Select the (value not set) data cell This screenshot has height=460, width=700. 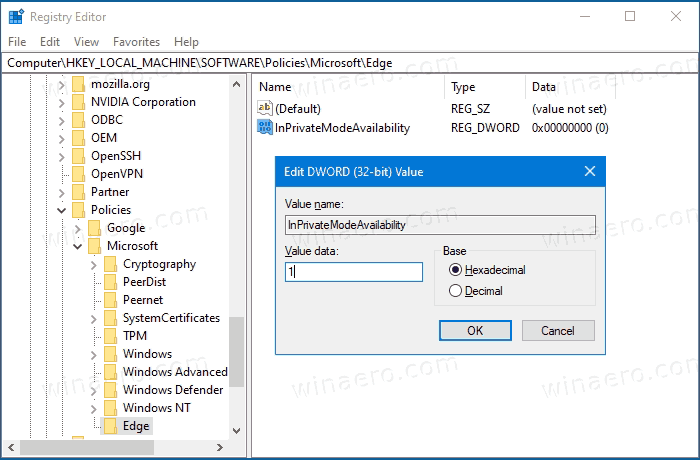pyautogui.click(x=569, y=109)
